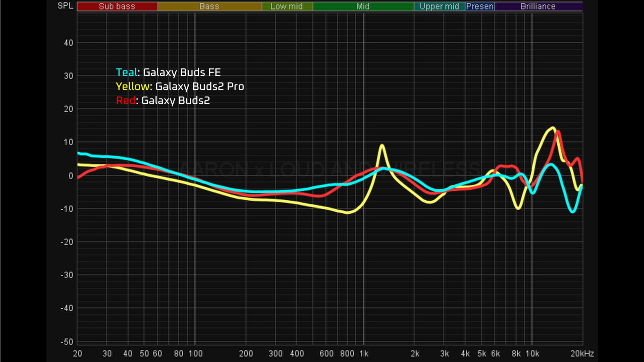Click the 600 Hz x-axis label

[x=327, y=354]
